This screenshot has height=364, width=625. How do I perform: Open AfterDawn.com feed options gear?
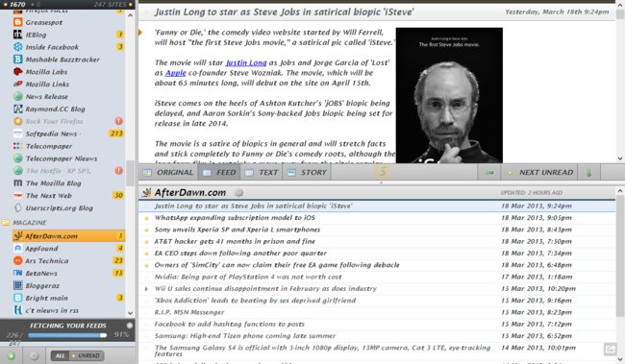[x=239, y=193]
